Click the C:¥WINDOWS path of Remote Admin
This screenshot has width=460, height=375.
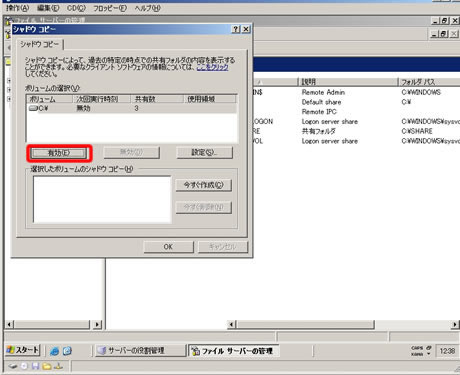pyautogui.click(x=421, y=92)
